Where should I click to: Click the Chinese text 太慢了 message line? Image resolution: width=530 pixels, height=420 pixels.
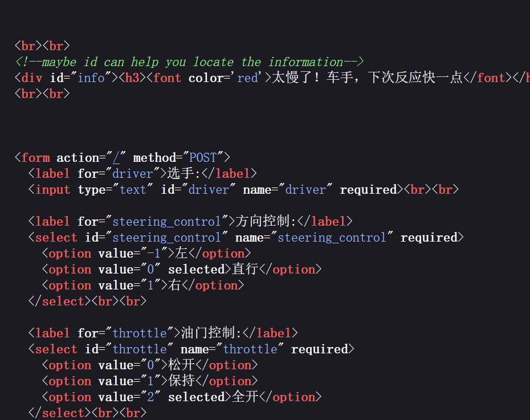point(367,78)
